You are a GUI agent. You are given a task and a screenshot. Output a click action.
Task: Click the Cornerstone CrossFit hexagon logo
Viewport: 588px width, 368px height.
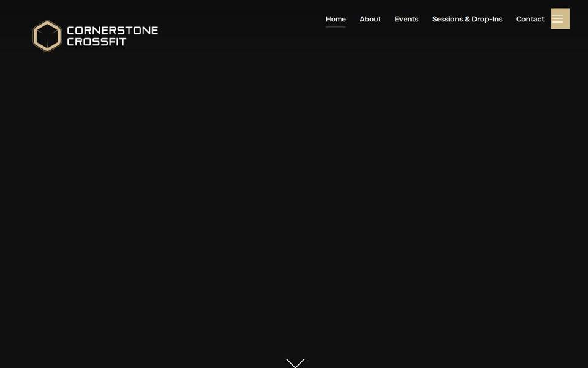pyautogui.click(x=47, y=36)
